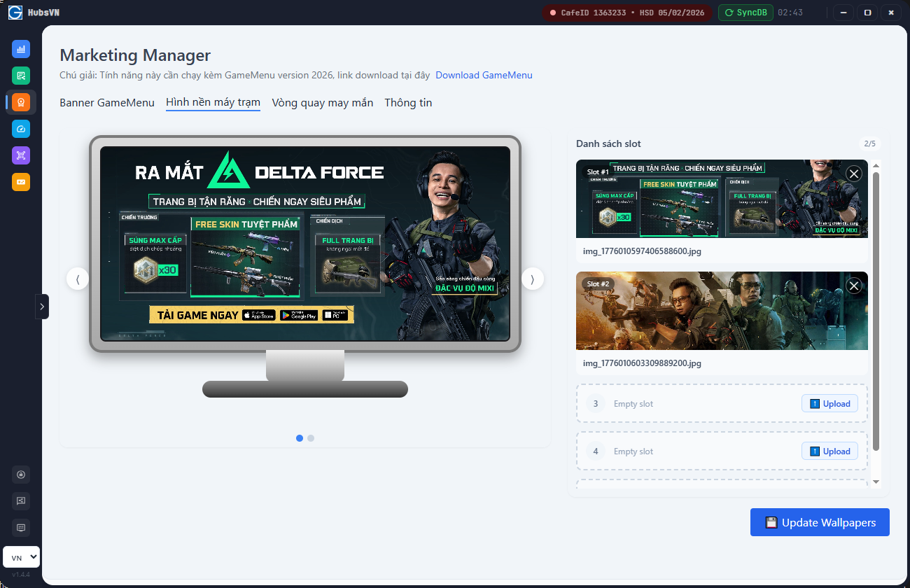Switch to Vòng quay may mắn tab

(322, 103)
